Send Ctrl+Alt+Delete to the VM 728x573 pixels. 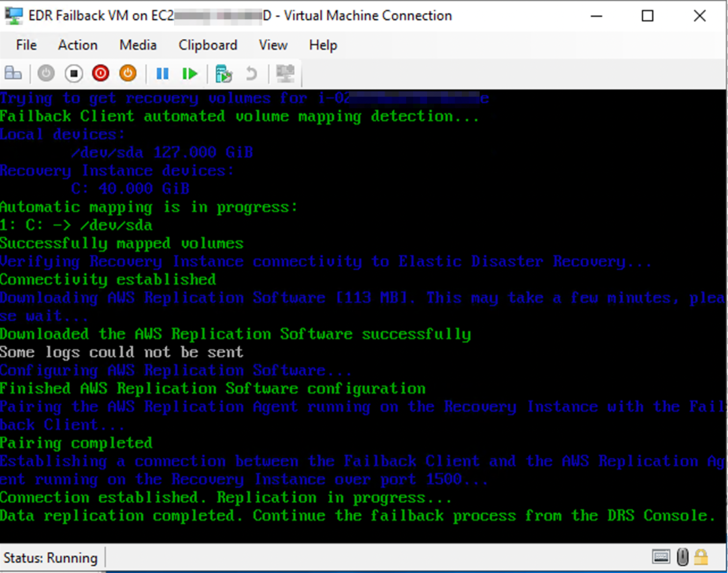[13, 73]
